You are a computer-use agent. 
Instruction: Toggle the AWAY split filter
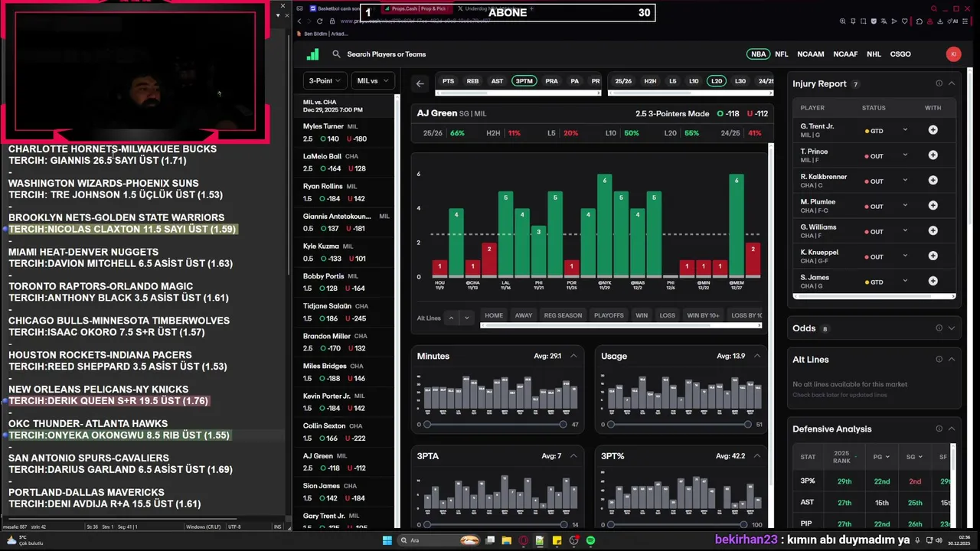[524, 315]
